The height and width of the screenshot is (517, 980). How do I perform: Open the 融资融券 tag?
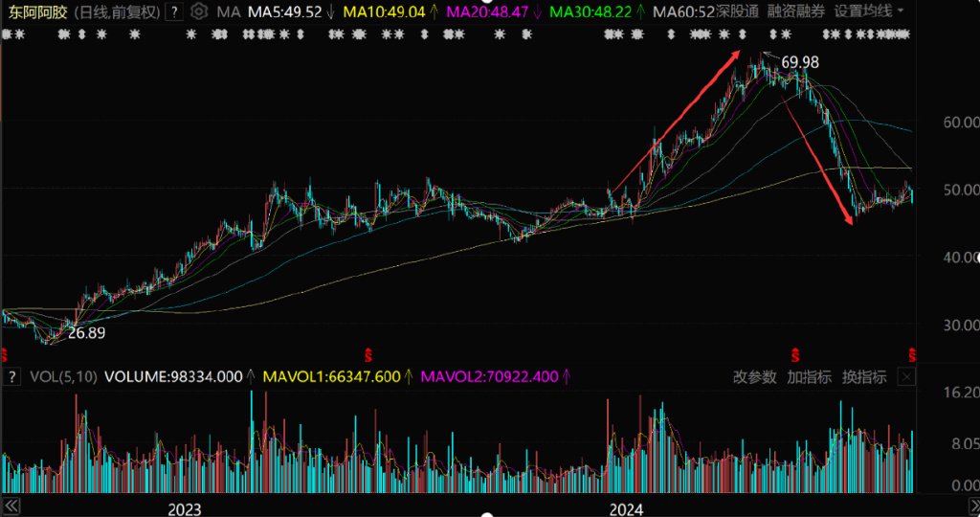point(796,11)
